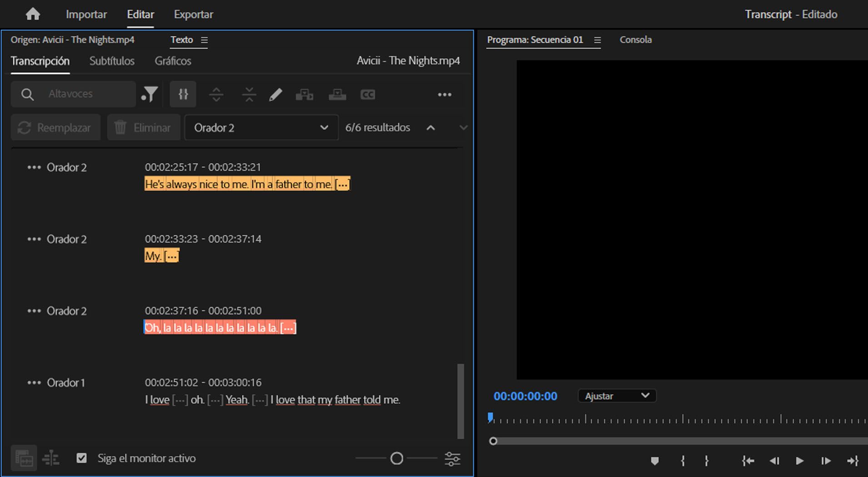The width and height of the screenshot is (868, 477).
Task: Open the Programa: Secuencia 01 panel menu
Action: click(597, 40)
